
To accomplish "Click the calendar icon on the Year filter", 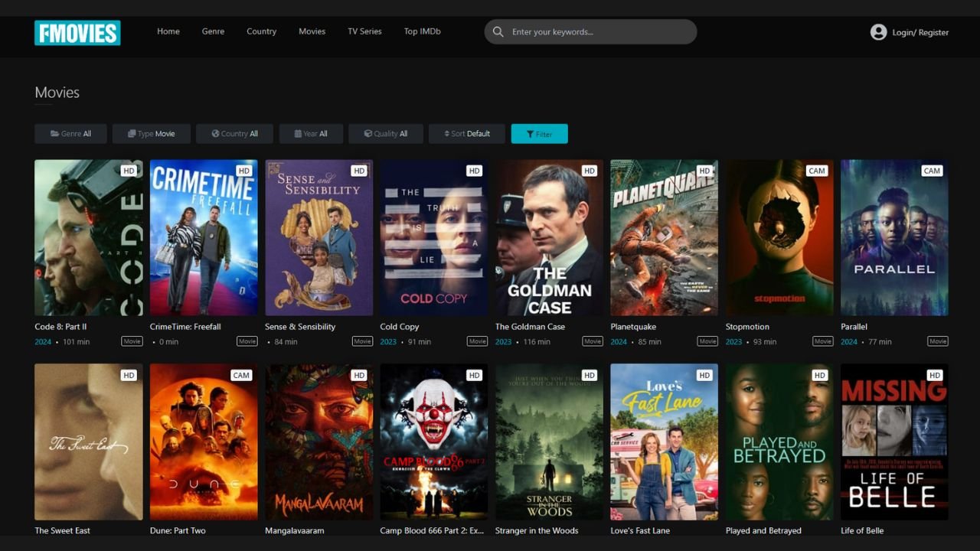I will (296, 133).
